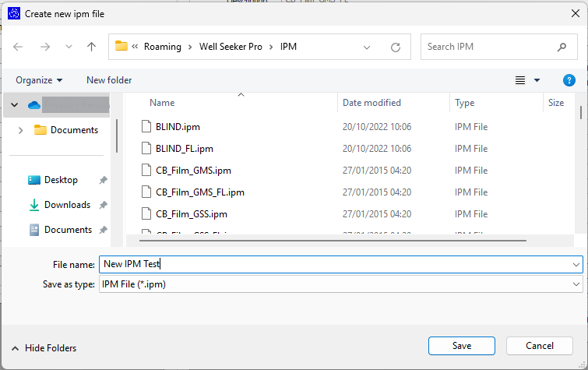Open the Save as type dropdown
The width and height of the screenshot is (588, 370).
[x=576, y=284]
